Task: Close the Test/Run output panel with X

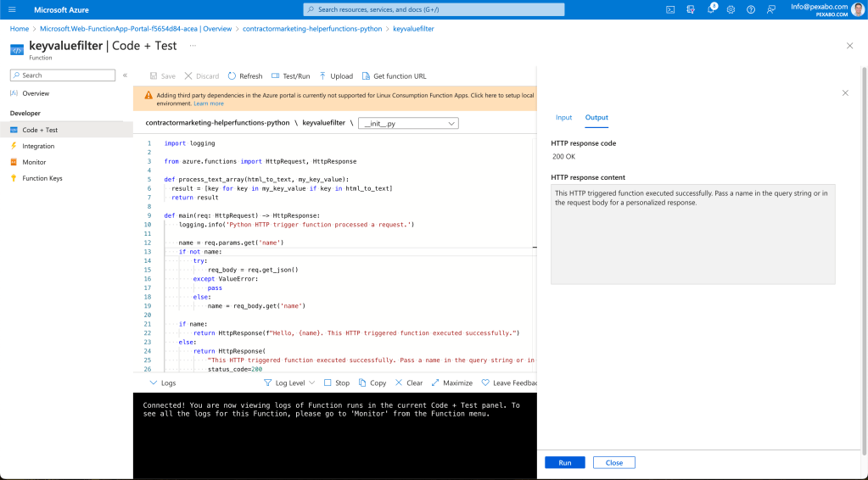Action: click(x=845, y=93)
